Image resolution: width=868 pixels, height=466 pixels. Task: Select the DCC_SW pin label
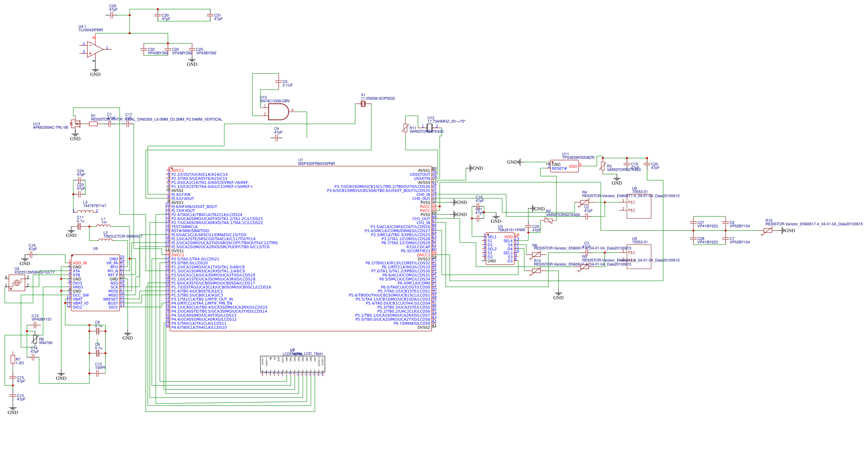[81, 295]
